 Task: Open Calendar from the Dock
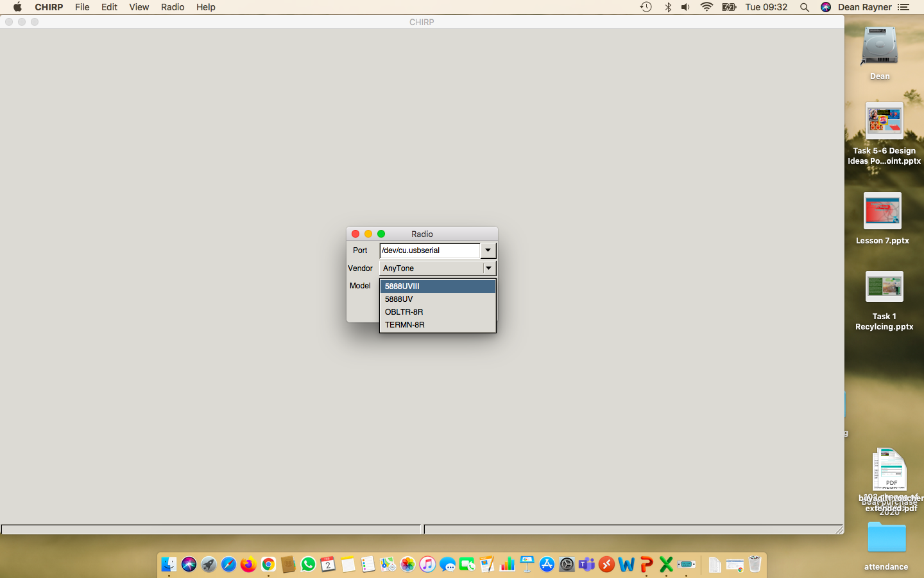click(x=328, y=565)
